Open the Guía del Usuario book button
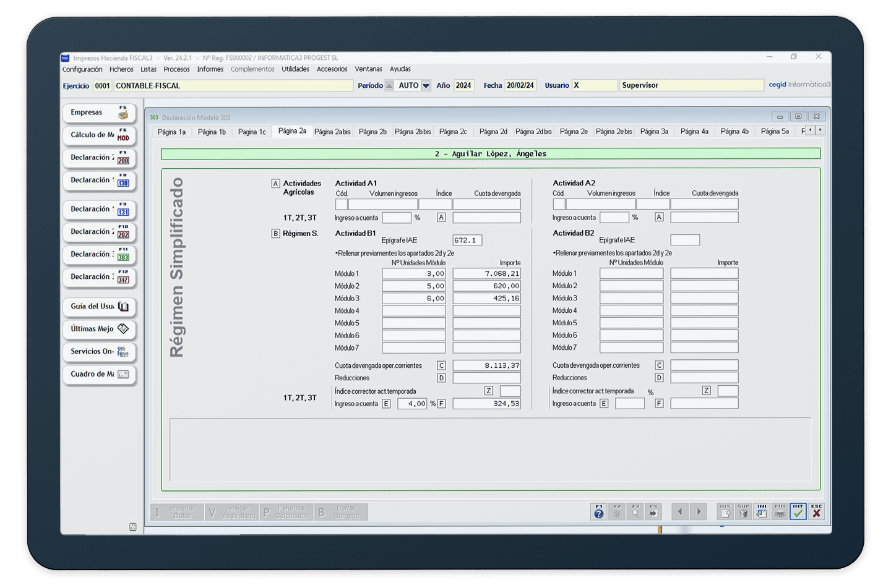The height and width of the screenshot is (588, 891). pyautogui.click(x=99, y=307)
